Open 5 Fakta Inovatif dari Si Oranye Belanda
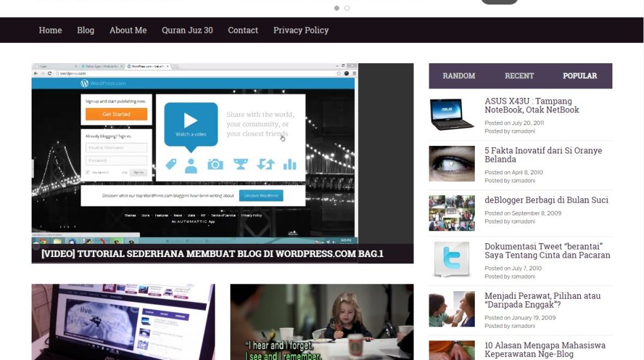Viewport: 644px width, 360px height. [543, 155]
